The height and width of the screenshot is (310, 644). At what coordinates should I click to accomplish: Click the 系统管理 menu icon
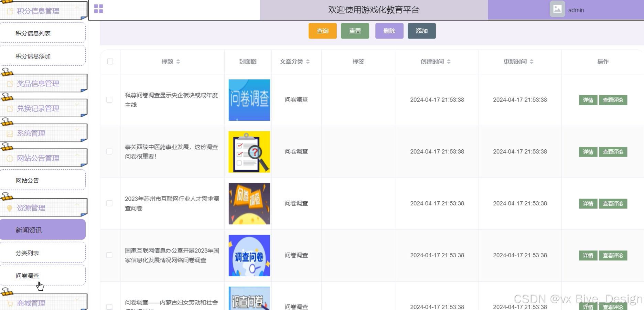coord(10,133)
